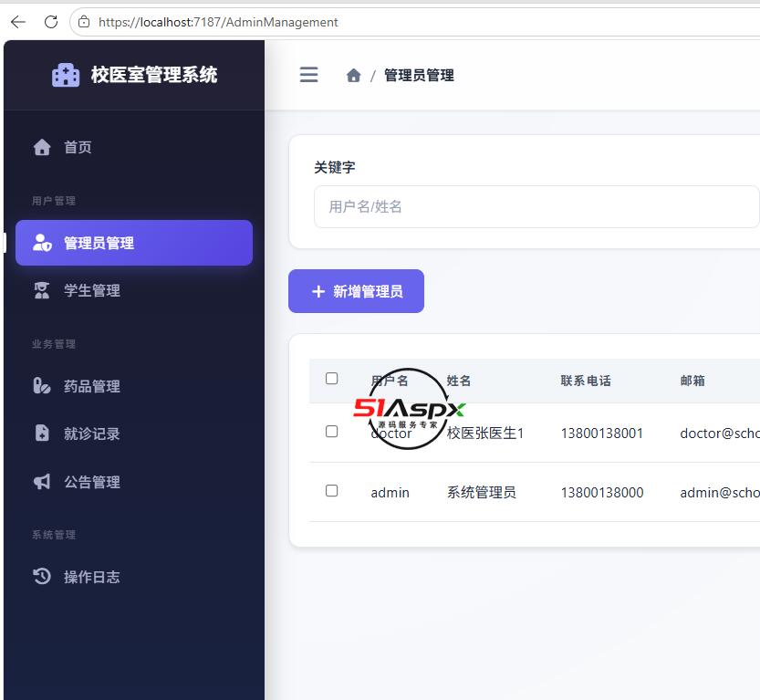Viewport: 760px width, 700px height.
Task: Click the 用户管理 section heading
Action: (54, 201)
